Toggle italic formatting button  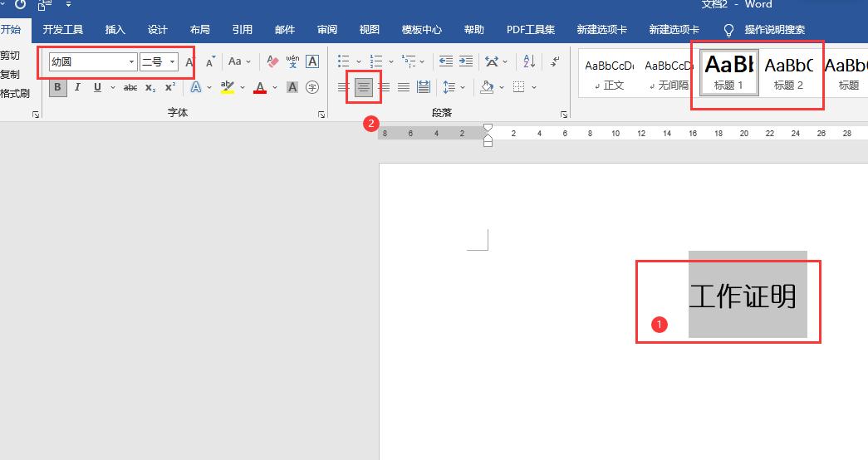[x=77, y=87]
